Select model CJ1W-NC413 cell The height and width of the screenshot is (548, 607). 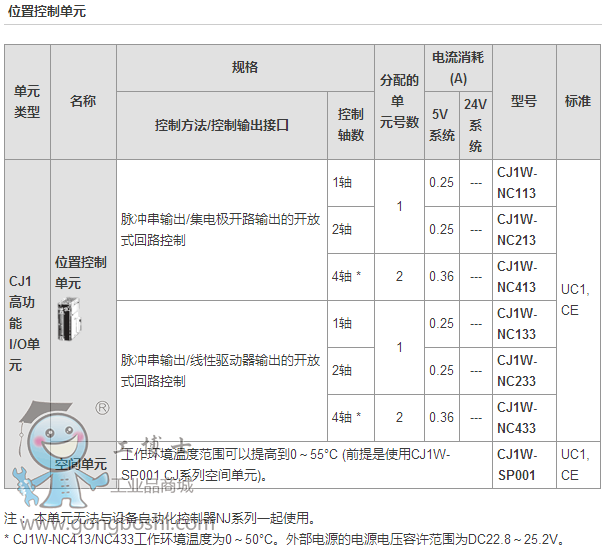tap(524, 277)
